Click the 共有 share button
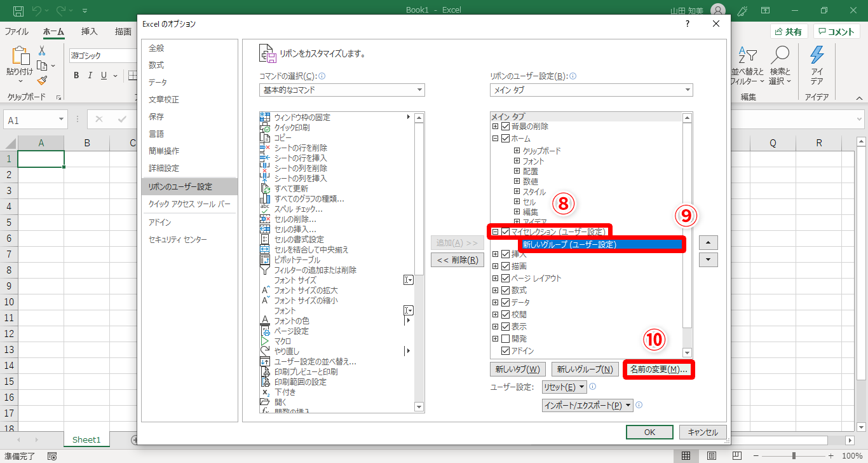Screen dimensions: 868x463 (x=789, y=32)
